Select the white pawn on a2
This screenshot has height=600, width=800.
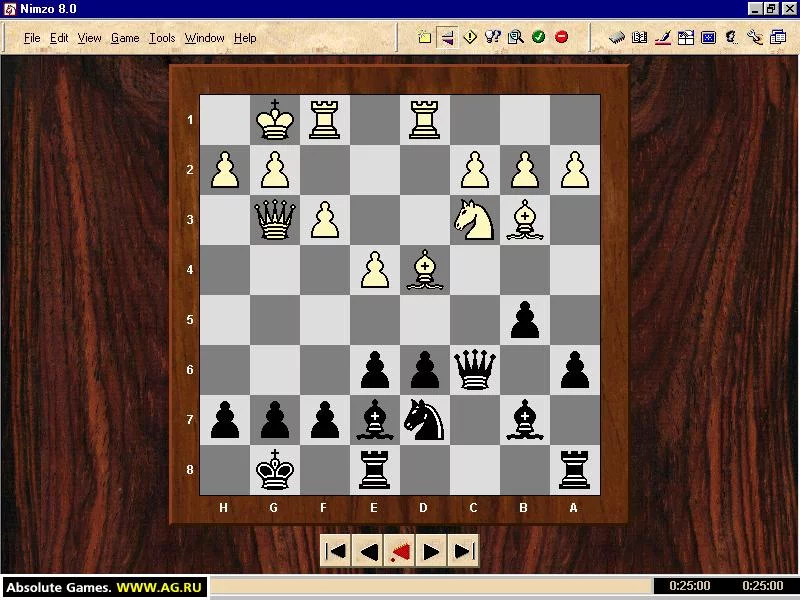(x=574, y=170)
